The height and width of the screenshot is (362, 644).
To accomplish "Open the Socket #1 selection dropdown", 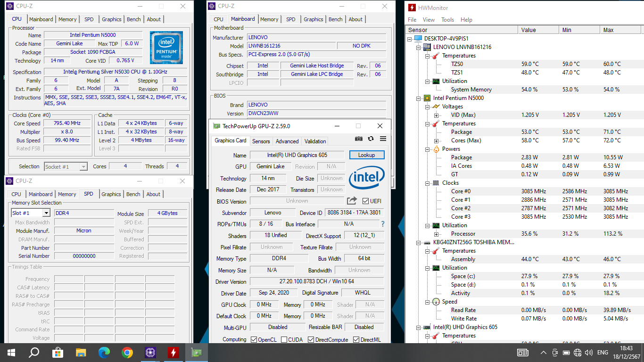I will click(66, 166).
